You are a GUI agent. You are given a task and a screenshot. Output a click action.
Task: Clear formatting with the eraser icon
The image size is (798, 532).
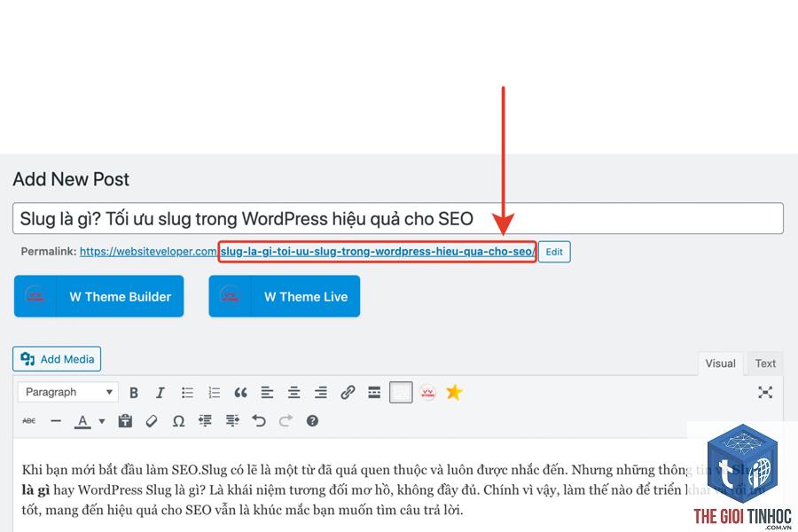pyautogui.click(x=151, y=421)
